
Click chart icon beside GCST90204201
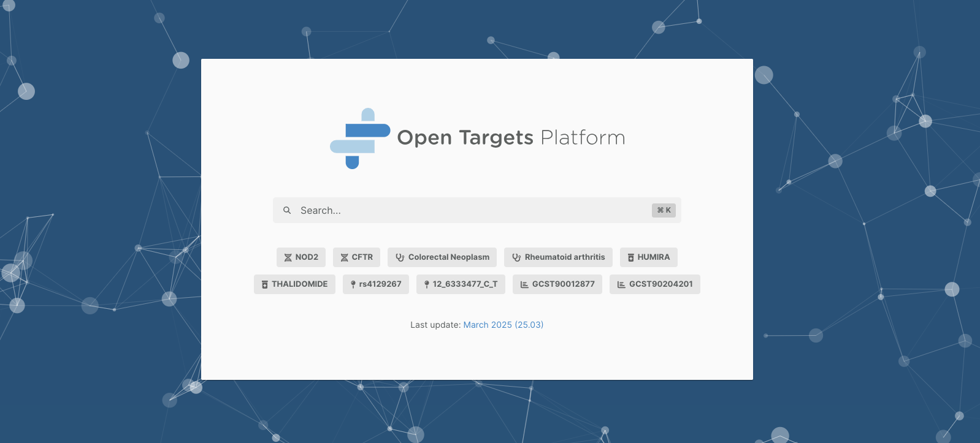pyautogui.click(x=621, y=284)
